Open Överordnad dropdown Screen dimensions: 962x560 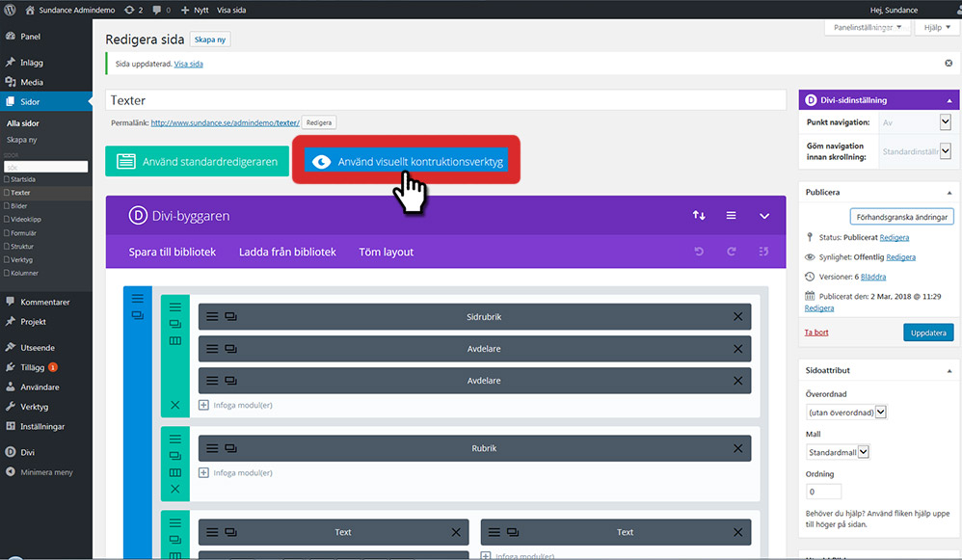click(x=846, y=413)
